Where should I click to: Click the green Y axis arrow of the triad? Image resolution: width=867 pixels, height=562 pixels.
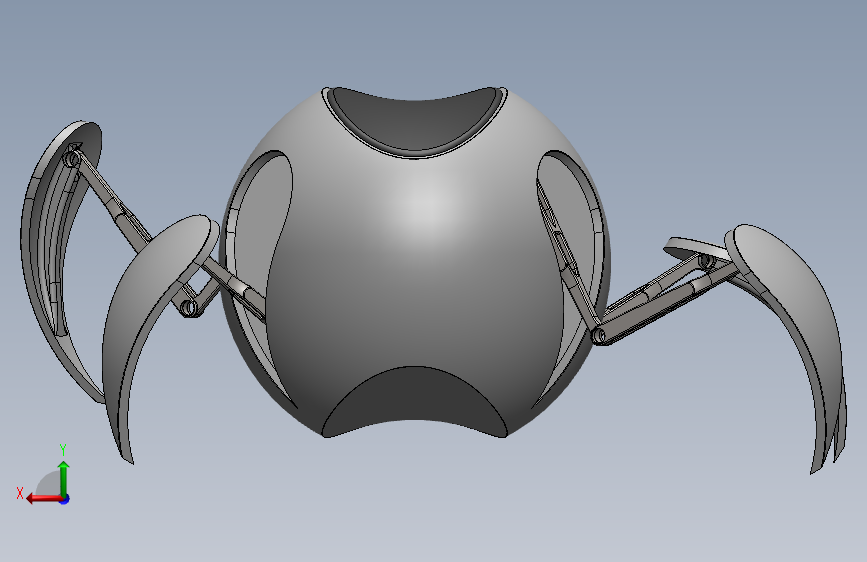(64, 478)
